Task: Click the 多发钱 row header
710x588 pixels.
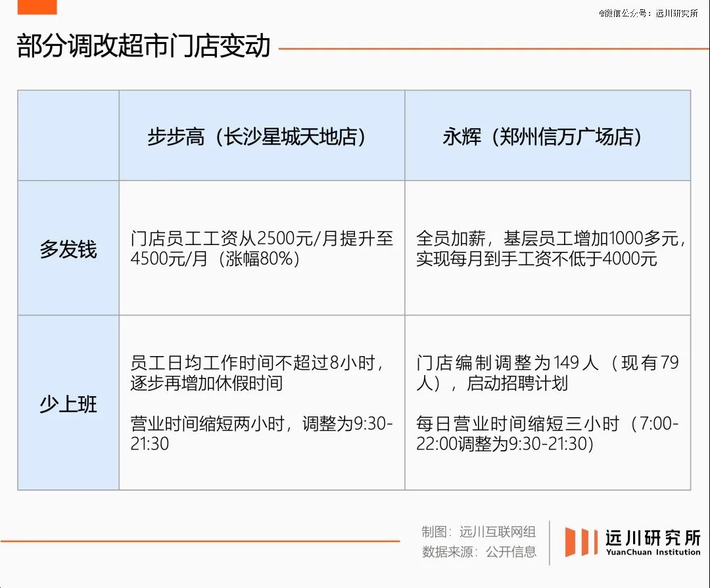Action: coord(68,248)
